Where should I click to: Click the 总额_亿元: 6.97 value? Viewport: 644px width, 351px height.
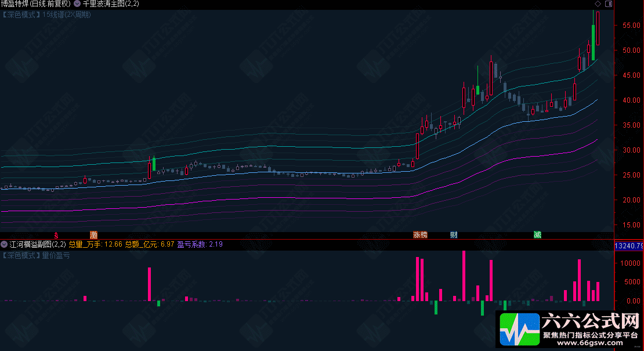tap(150, 244)
